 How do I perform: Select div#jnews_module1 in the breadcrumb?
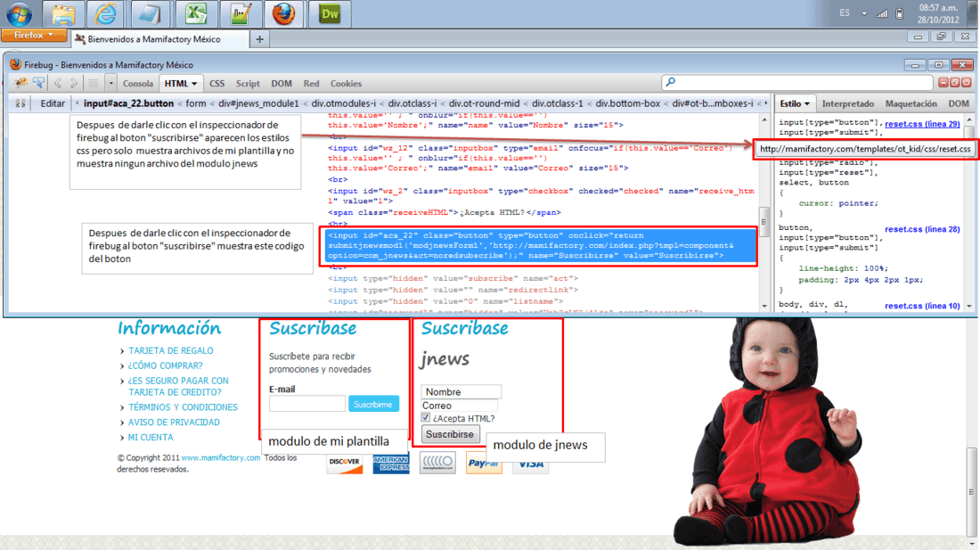(258, 103)
